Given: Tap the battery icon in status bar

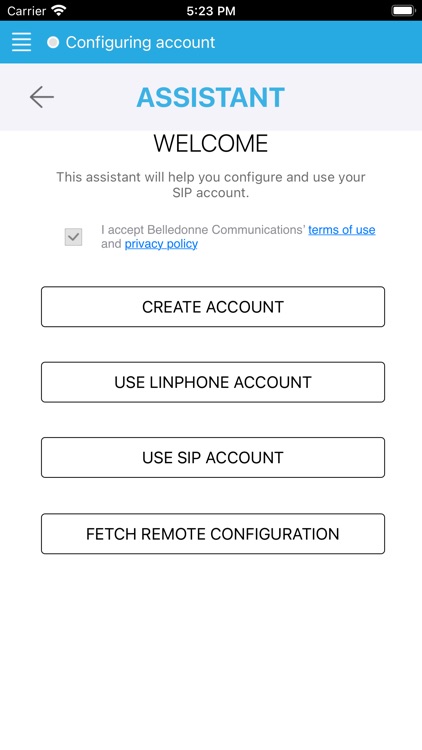Looking at the screenshot, I should click(403, 10).
